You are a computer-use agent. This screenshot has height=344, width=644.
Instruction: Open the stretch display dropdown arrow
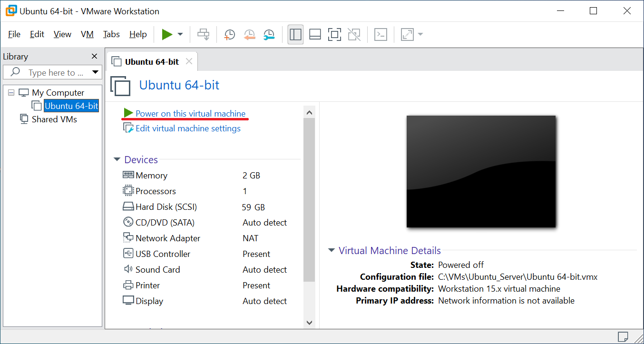click(420, 34)
